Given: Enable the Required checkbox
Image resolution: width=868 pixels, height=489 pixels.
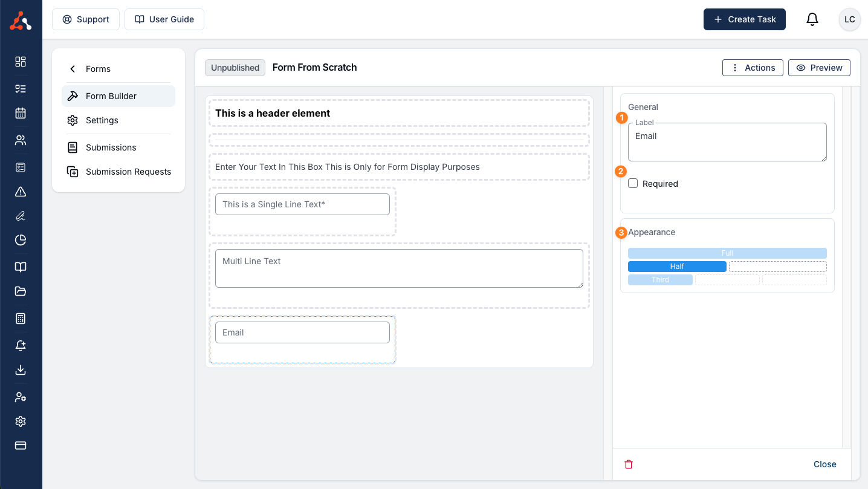Looking at the screenshot, I should [633, 183].
